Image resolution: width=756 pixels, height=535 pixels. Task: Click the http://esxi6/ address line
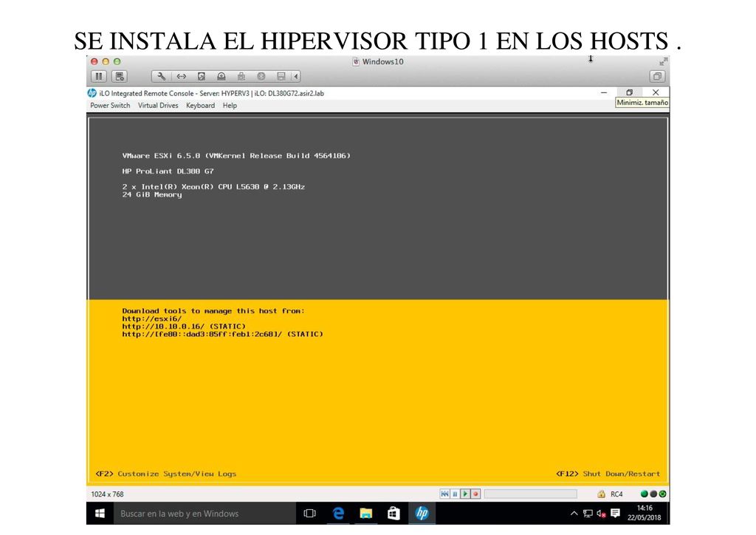point(152,319)
